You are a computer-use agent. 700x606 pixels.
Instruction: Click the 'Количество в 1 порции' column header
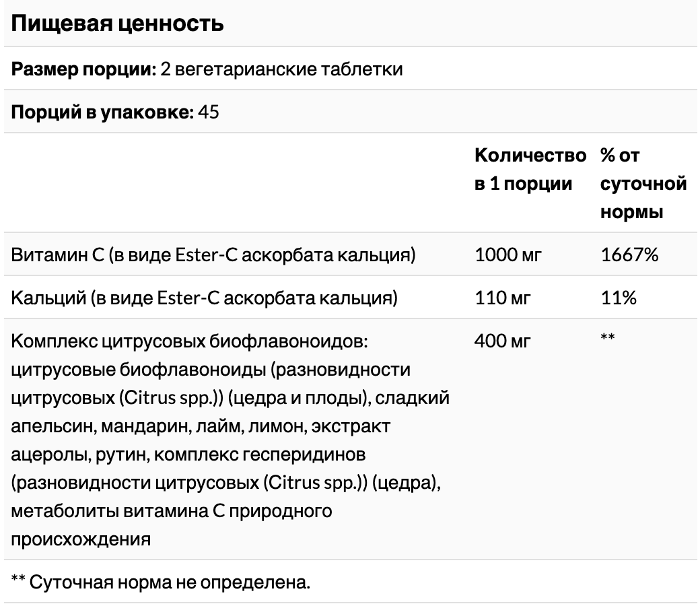(x=530, y=169)
